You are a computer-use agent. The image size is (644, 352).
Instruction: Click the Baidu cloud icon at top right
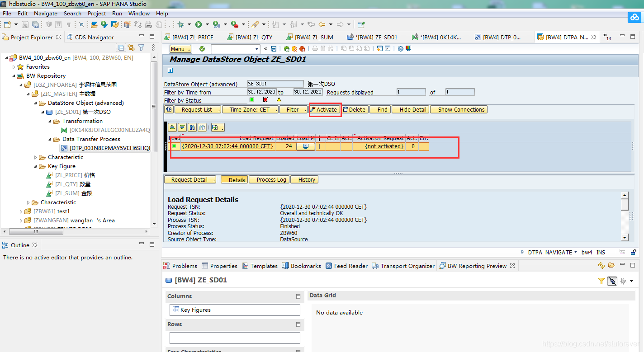coord(634,18)
